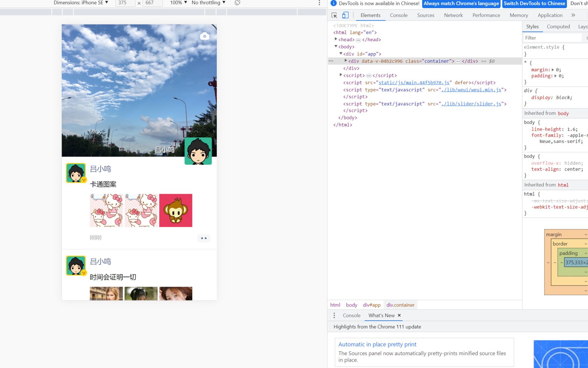Expand the inline script node

tap(341, 75)
